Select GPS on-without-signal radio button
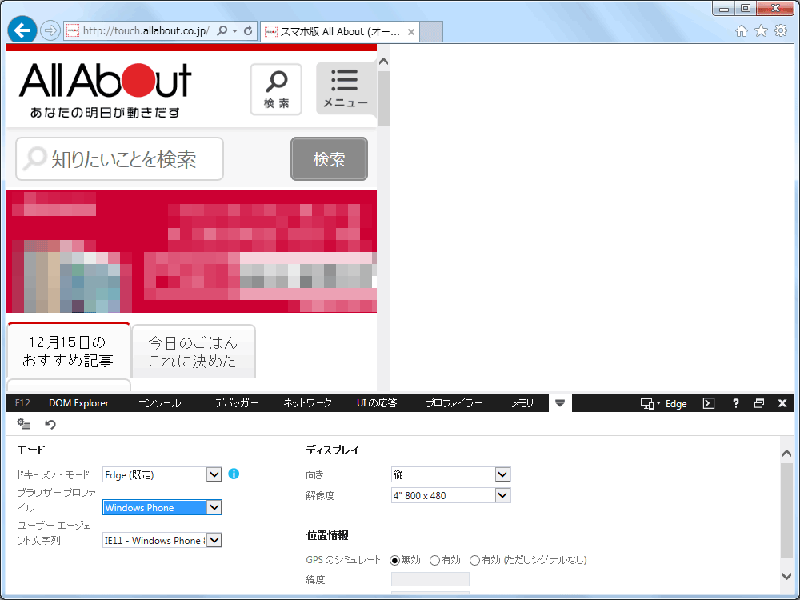The height and width of the screenshot is (600, 800). point(475,560)
